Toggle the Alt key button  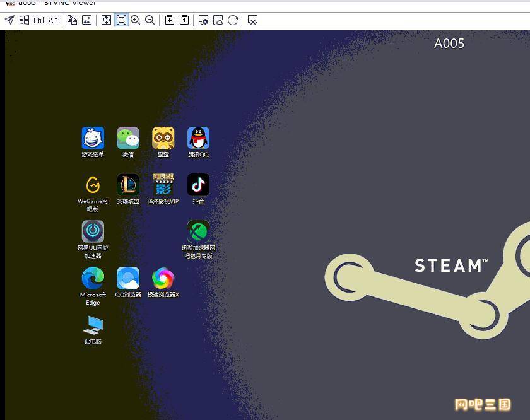coord(53,20)
